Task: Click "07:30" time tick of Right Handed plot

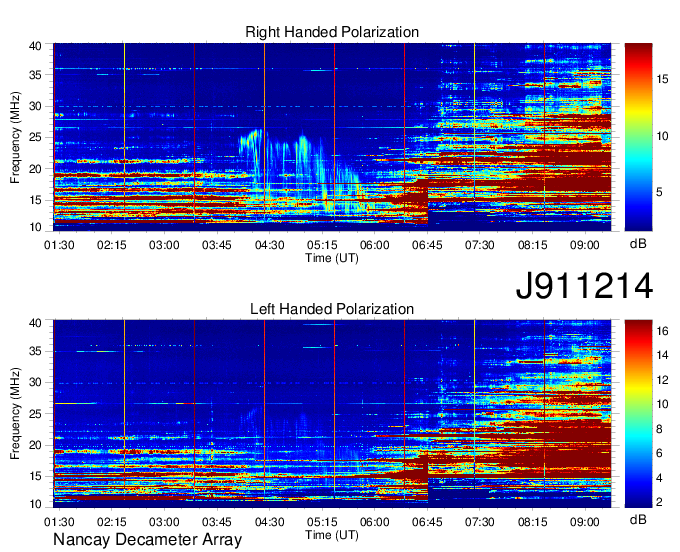Action: pyautogui.click(x=480, y=245)
